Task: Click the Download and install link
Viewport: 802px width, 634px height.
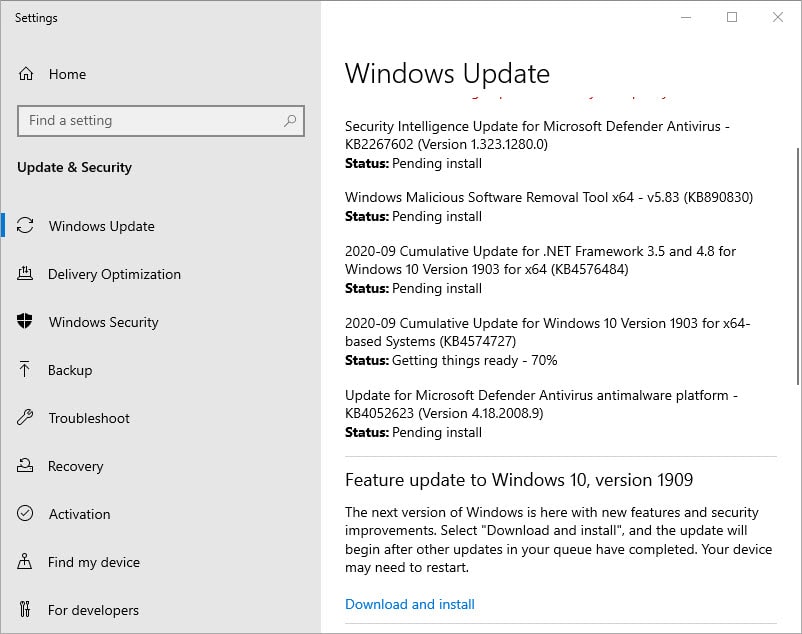Action: point(410,604)
